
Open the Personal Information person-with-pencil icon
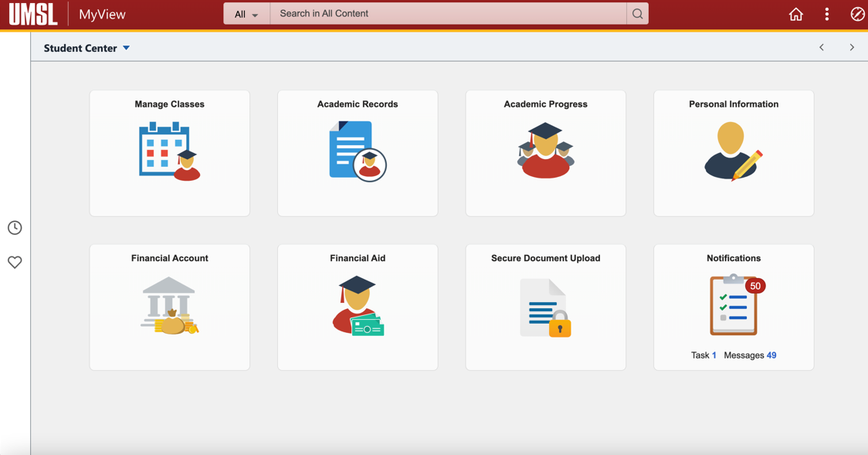(x=734, y=151)
